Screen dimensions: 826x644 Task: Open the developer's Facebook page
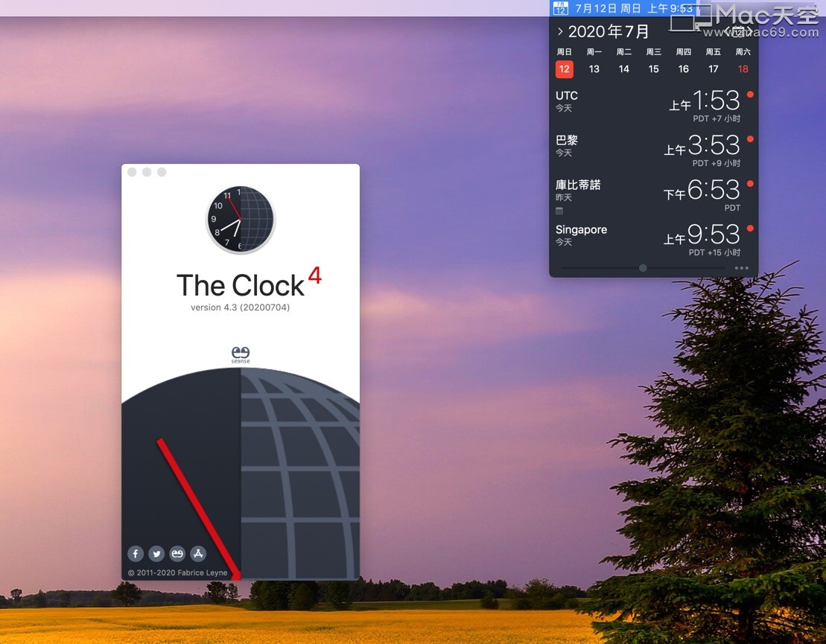[x=135, y=554]
